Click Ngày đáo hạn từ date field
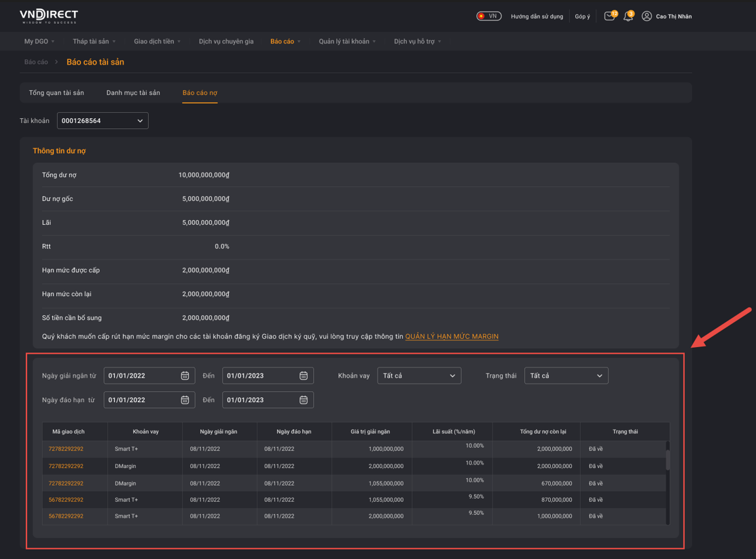Viewport: 756px width, 559px height. (x=149, y=400)
